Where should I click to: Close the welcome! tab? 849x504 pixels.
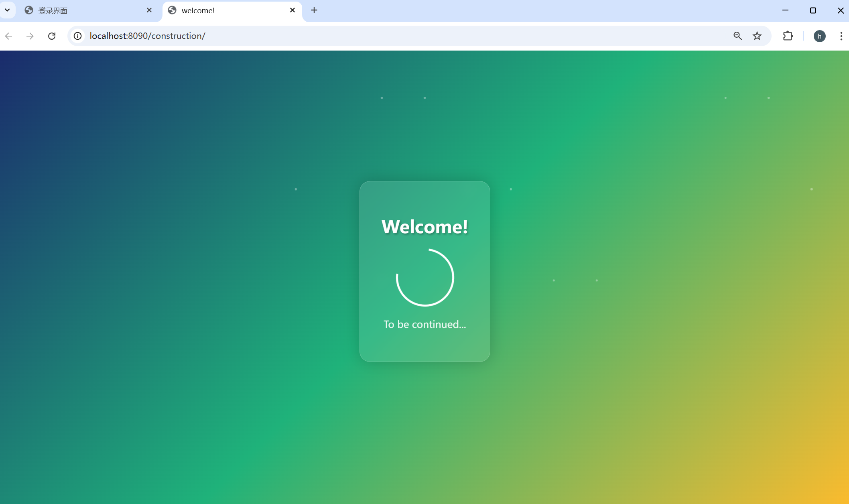292,10
